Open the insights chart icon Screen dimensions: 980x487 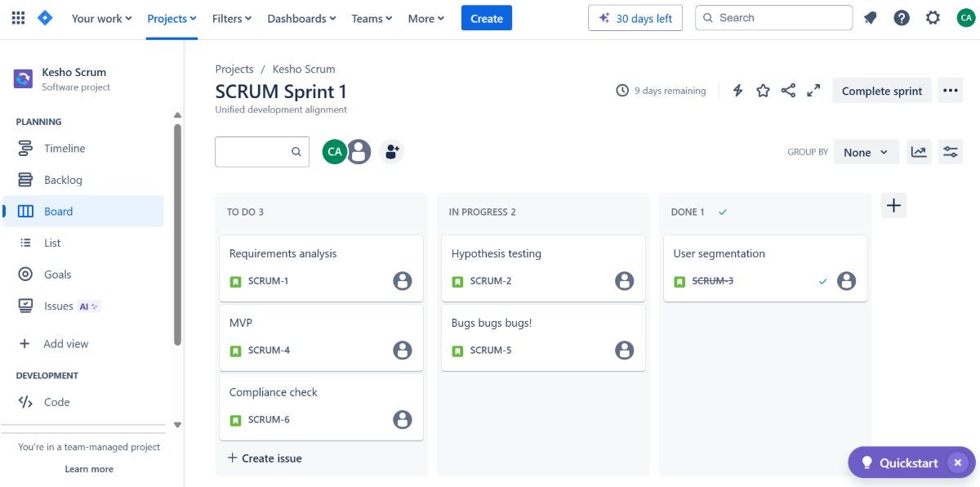click(919, 152)
